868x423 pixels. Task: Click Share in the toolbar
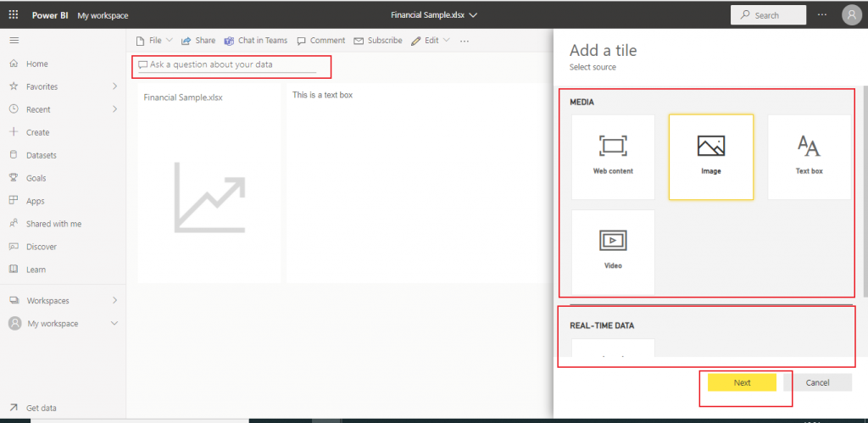[x=198, y=41]
